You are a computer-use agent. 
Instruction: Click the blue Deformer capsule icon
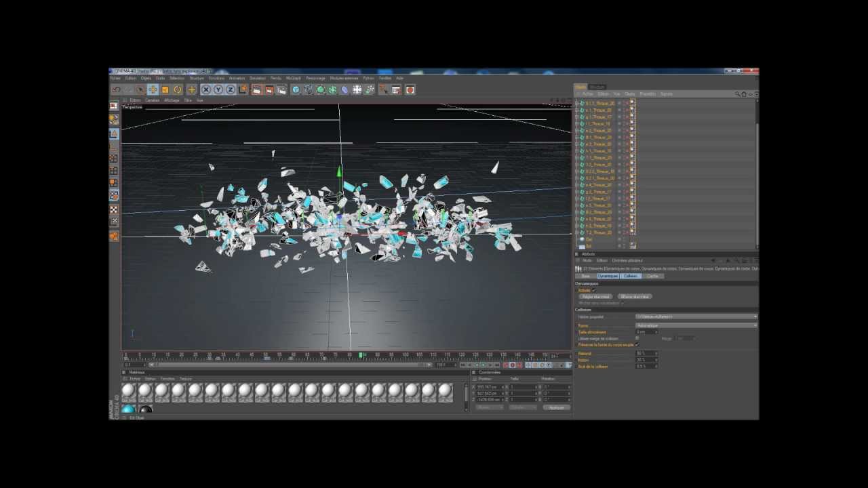click(344, 89)
